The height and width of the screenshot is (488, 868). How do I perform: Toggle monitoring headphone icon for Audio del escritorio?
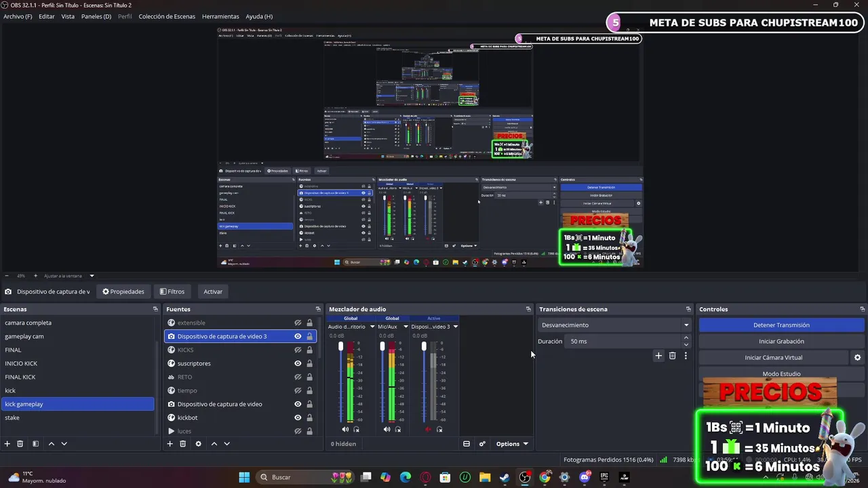coord(357,429)
